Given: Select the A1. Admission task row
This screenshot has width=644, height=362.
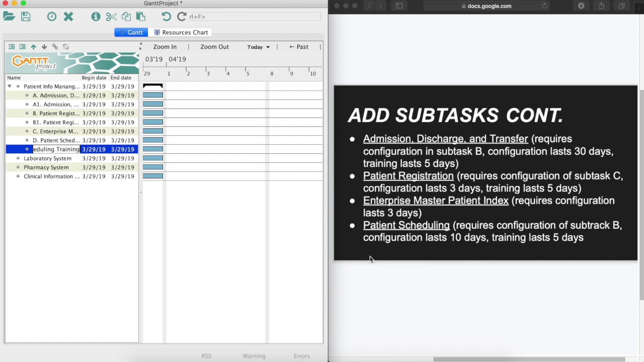Looking at the screenshot, I should coord(71,105).
